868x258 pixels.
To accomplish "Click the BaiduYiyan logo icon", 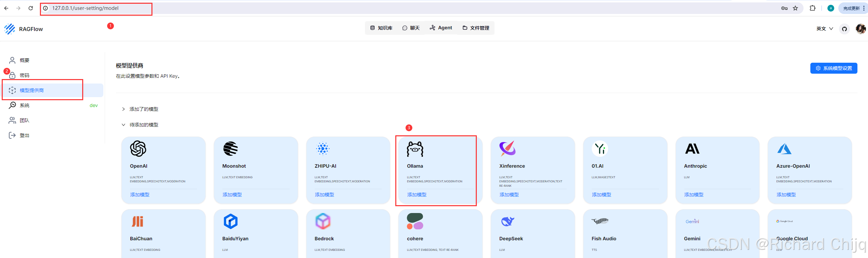I will pyautogui.click(x=231, y=221).
